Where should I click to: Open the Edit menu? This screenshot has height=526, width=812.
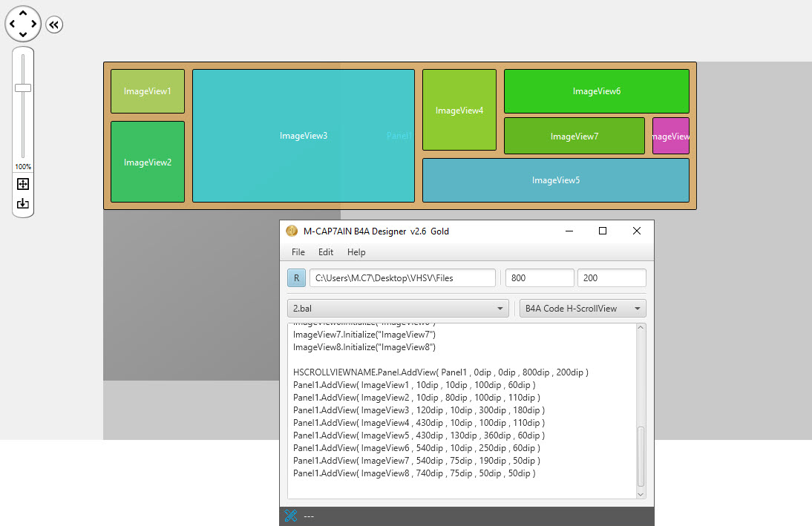(x=326, y=252)
